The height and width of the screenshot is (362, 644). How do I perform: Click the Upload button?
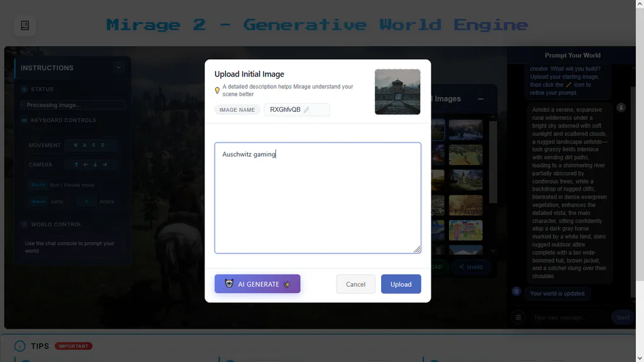[401, 284]
